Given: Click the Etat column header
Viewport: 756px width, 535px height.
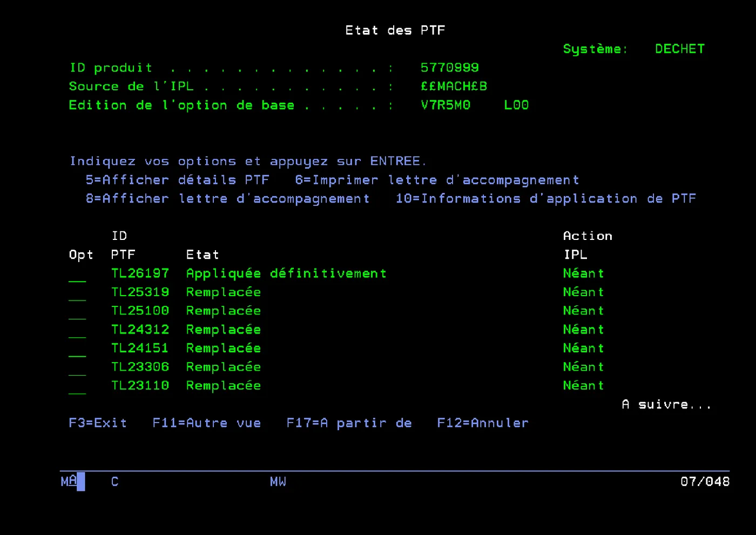Looking at the screenshot, I should pos(202,255).
